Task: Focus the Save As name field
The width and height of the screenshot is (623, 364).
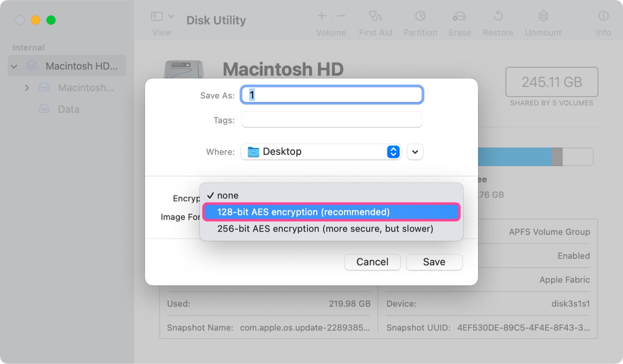Action: pyautogui.click(x=332, y=95)
